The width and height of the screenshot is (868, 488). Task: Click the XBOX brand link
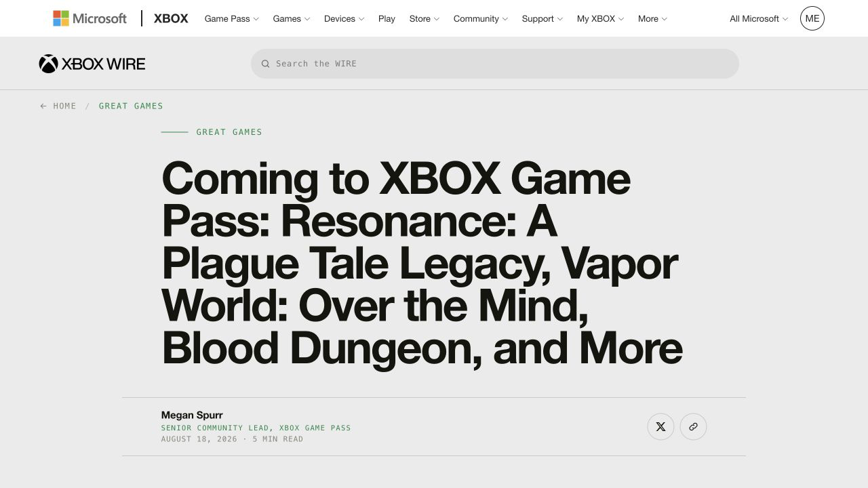tap(171, 18)
